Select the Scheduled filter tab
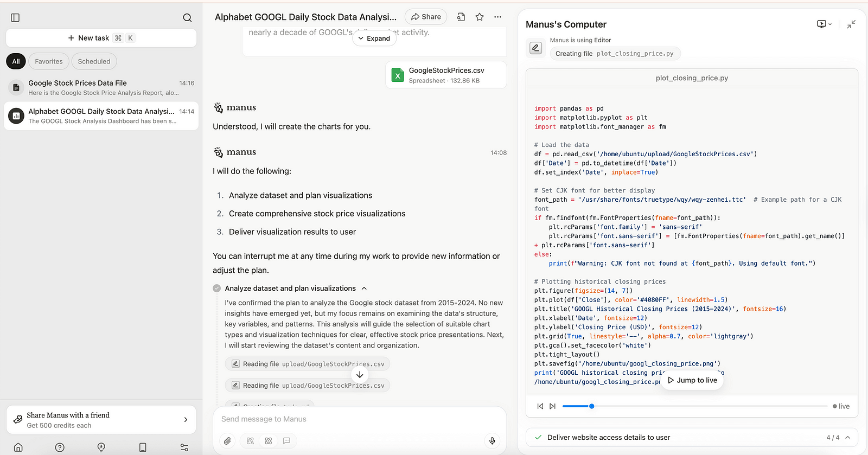 (94, 61)
